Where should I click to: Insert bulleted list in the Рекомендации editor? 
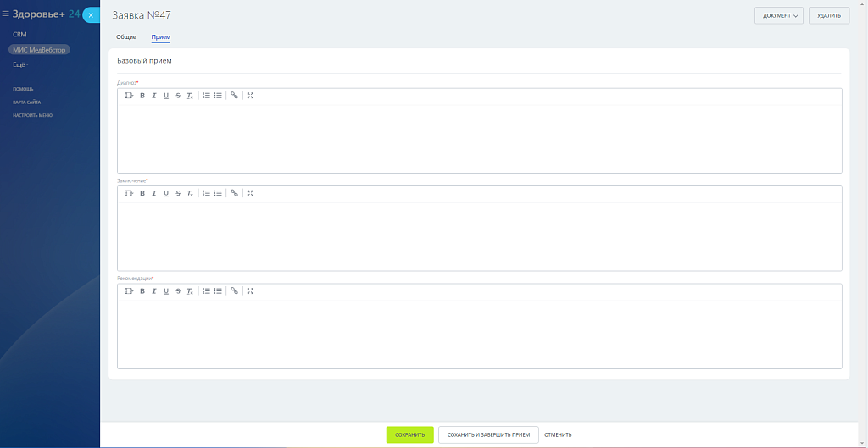218,291
